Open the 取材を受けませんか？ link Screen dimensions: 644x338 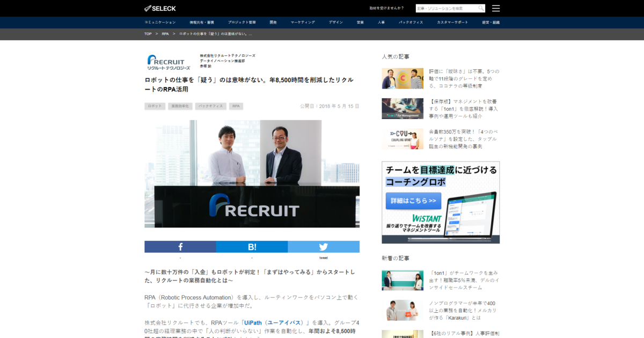387,8
